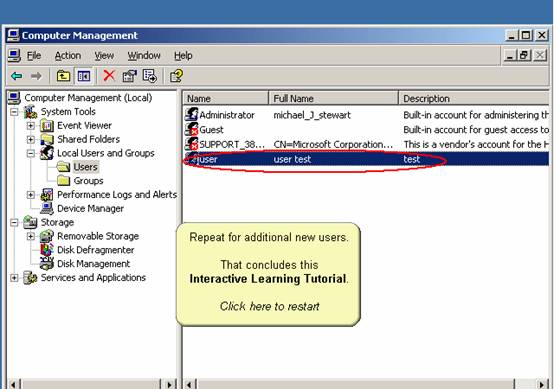This screenshot has height=389, width=554.
Task: Open the Window menu
Action: point(144,56)
